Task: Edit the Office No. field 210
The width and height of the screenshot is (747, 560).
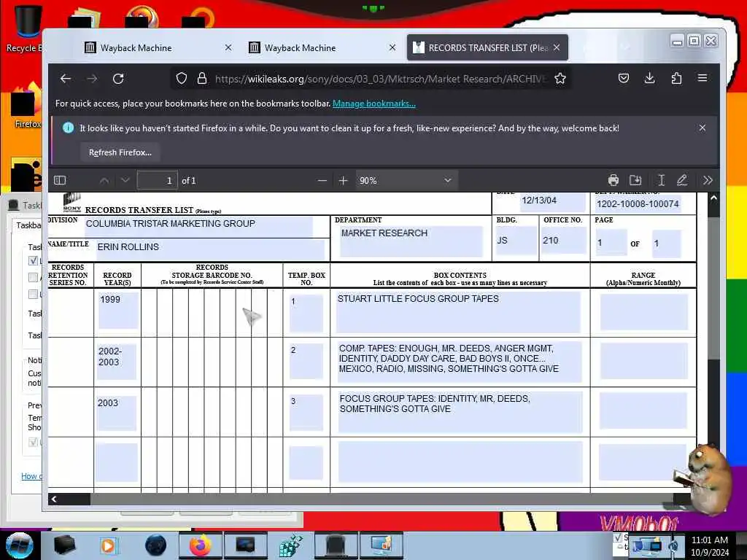Action: (x=564, y=241)
